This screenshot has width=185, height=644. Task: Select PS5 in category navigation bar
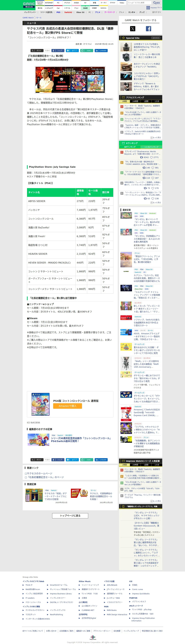(x=58, y=12)
